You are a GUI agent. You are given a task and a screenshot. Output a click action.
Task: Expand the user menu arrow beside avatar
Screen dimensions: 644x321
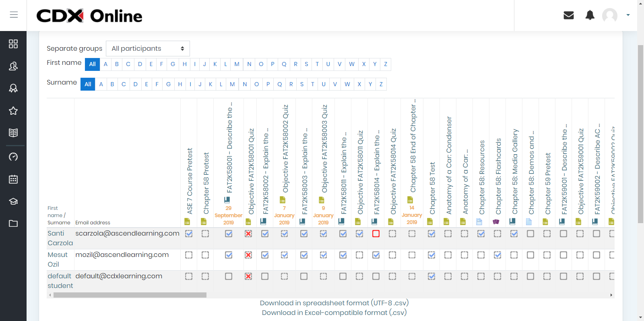(x=628, y=15)
